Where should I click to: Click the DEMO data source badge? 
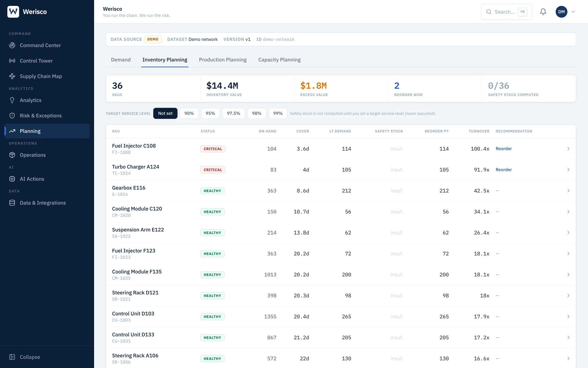(x=153, y=39)
